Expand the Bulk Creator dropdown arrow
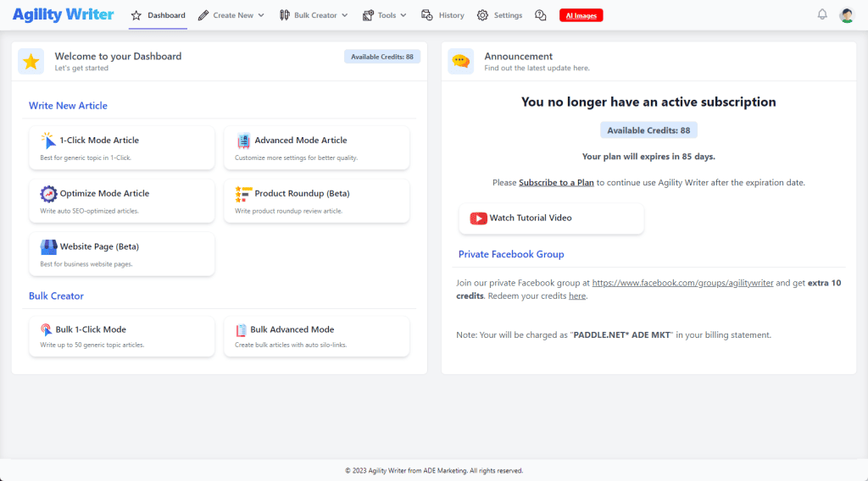868x481 pixels. [345, 15]
